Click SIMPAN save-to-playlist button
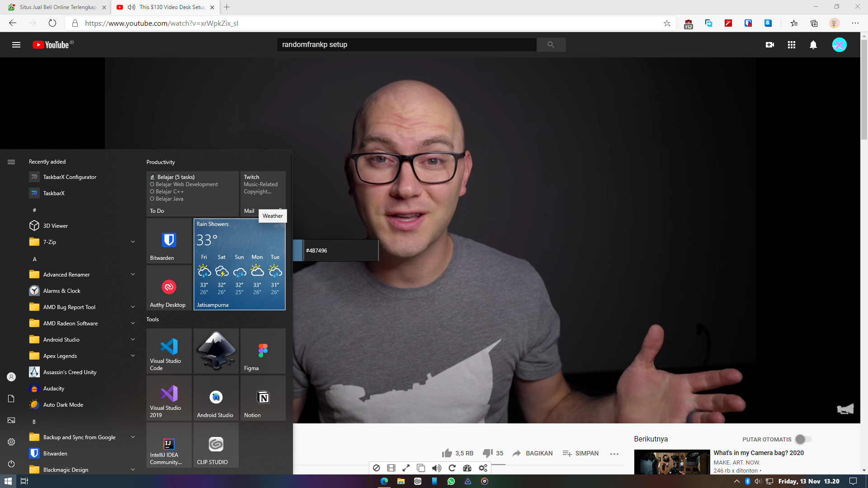 click(x=580, y=453)
